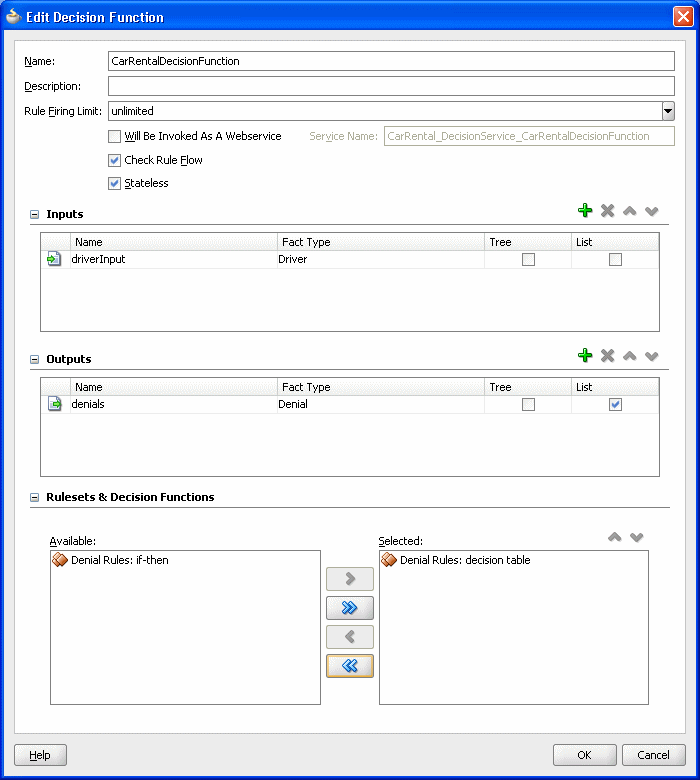This screenshot has width=700, height=780.
Task: Click Outputs table Tree column header
Action: [528, 387]
